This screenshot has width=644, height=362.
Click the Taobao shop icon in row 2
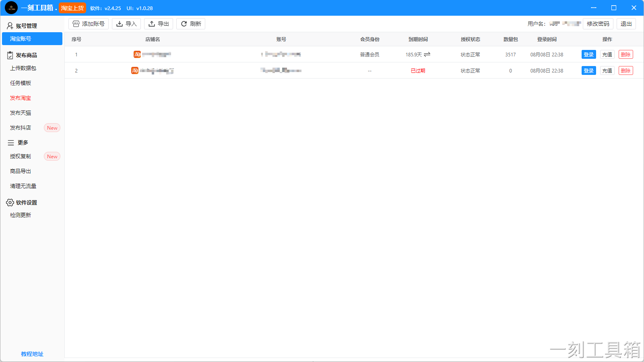[x=135, y=70]
